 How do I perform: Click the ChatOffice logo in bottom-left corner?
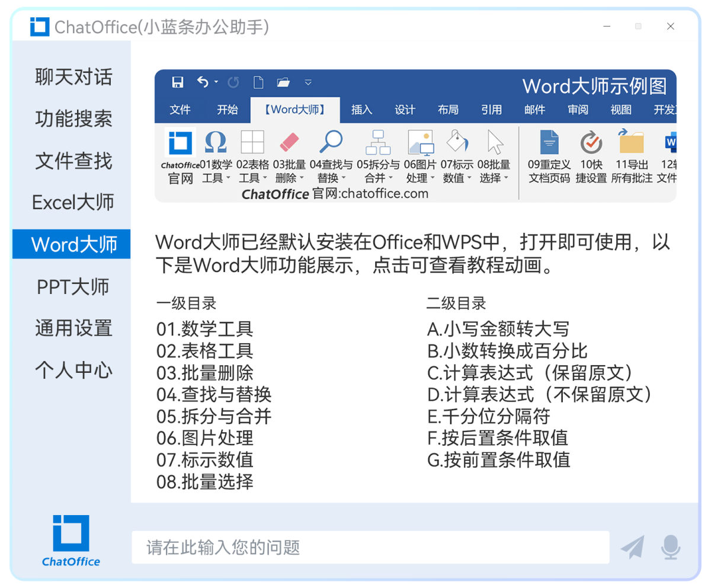click(x=71, y=540)
